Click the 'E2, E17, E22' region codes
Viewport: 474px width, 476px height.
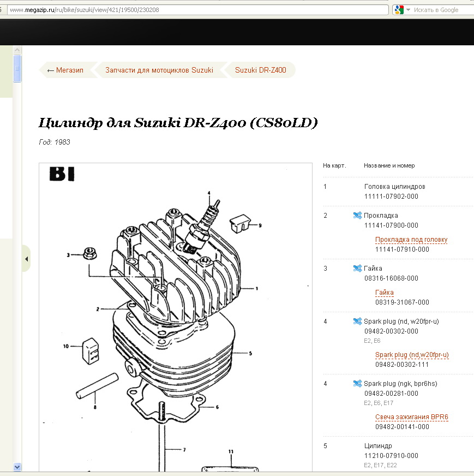point(381,465)
